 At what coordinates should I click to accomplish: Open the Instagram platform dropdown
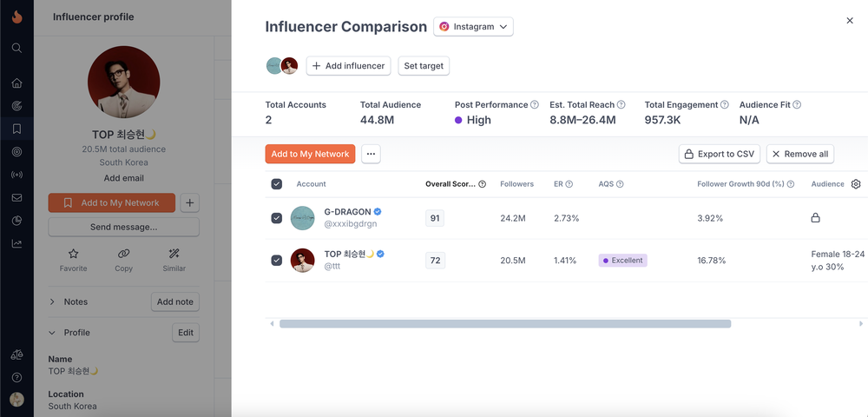tap(473, 27)
